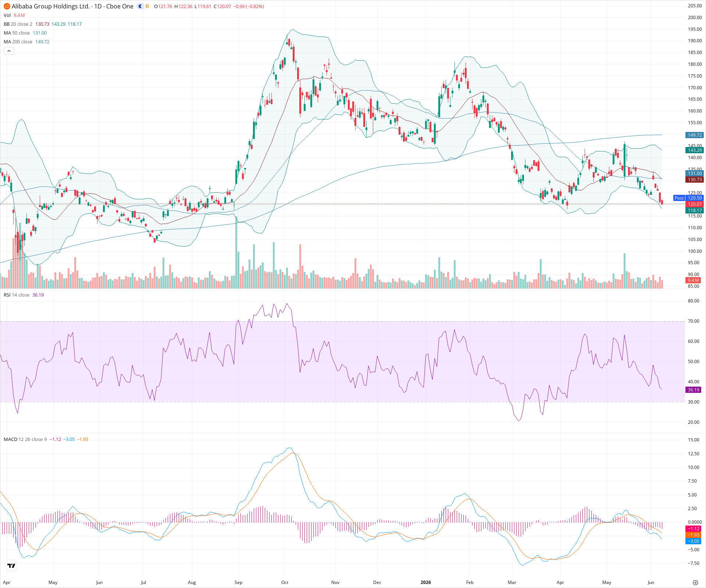Click the 200.00 price axis label
This screenshot has height=588, width=706.
(695, 18)
